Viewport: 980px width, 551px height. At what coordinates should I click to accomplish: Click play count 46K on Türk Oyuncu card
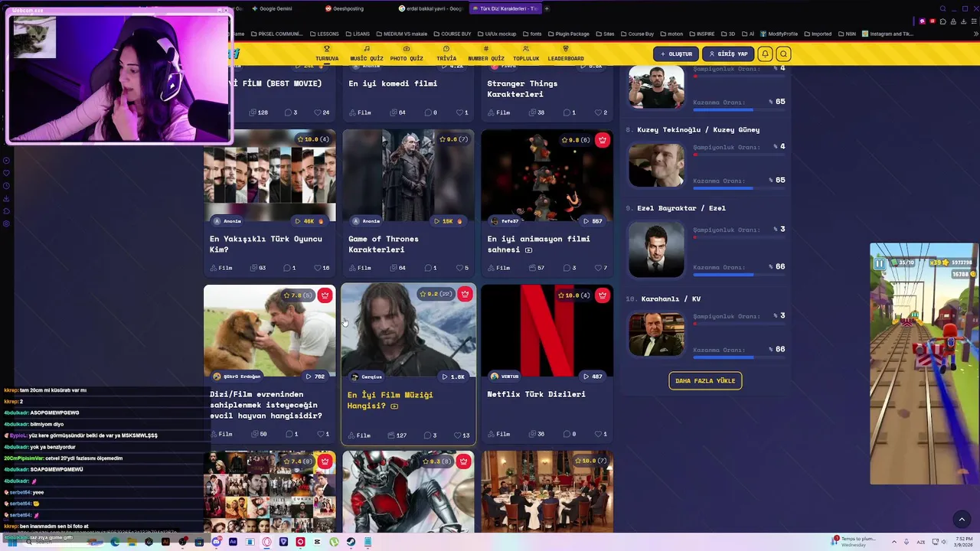click(x=309, y=221)
